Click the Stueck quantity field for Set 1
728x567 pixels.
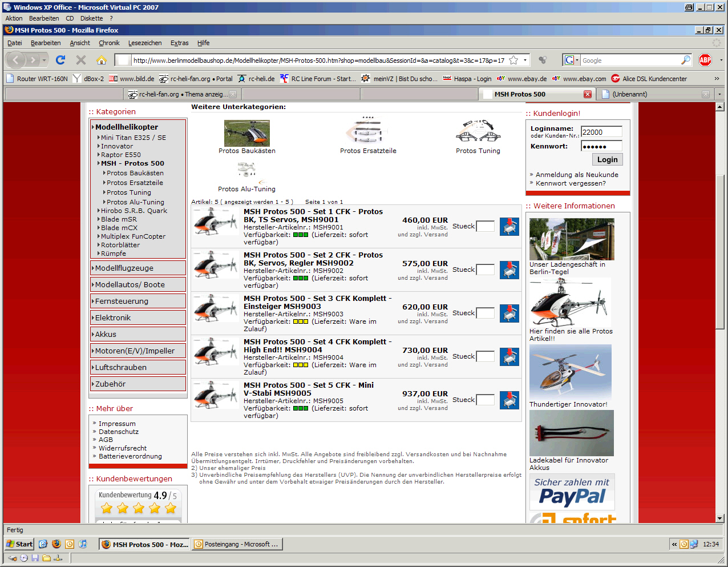tap(485, 226)
